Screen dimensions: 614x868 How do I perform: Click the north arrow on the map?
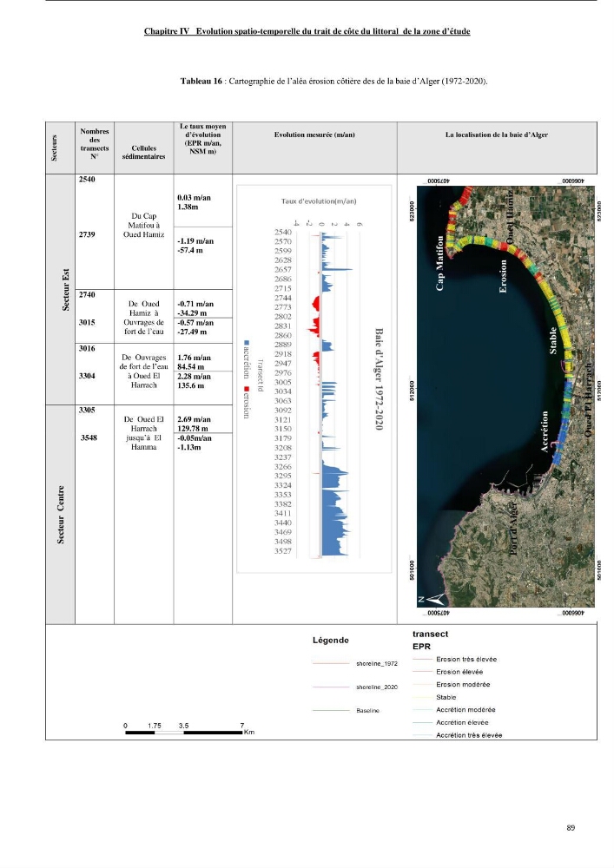tap(432, 598)
